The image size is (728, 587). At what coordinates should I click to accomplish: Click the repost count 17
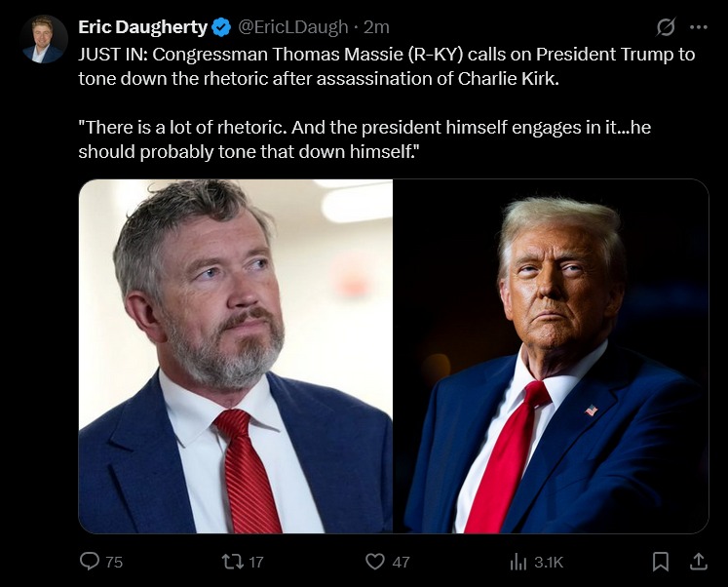(x=255, y=562)
